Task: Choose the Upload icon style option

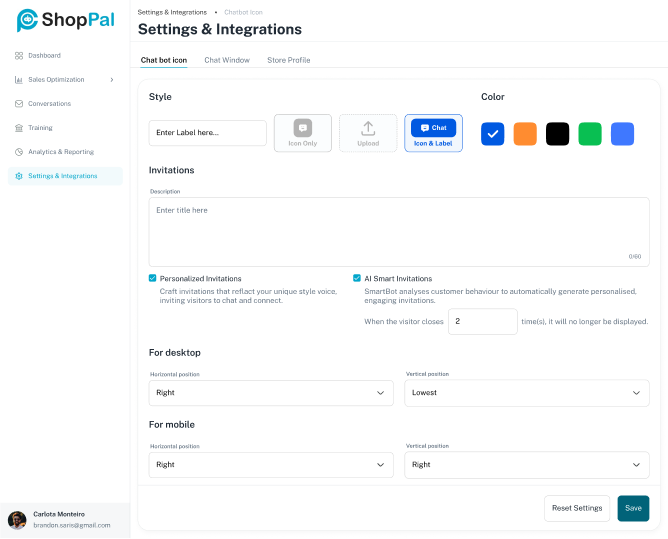Action: (368, 133)
